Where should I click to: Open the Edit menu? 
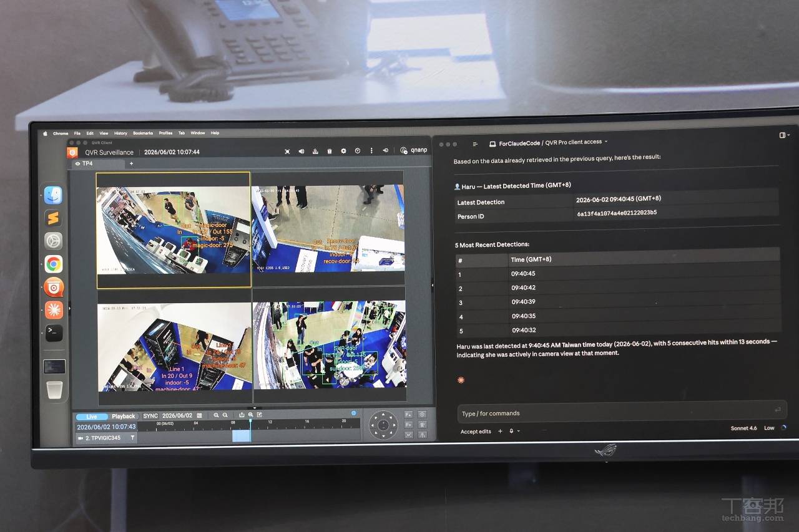click(x=90, y=133)
